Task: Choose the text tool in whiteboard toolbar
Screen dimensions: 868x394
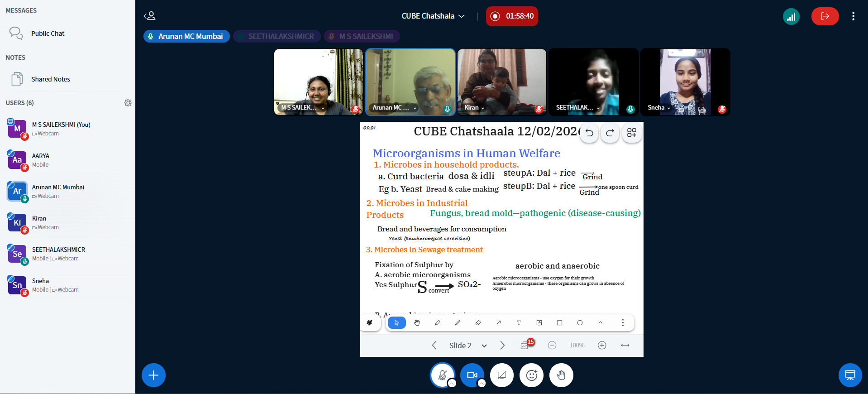Action: (519, 323)
